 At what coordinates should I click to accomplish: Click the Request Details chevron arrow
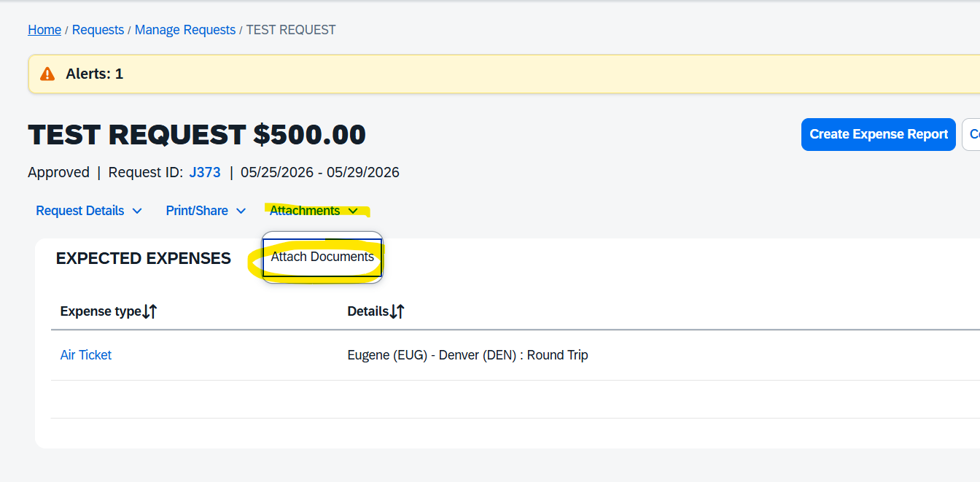pos(137,211)
